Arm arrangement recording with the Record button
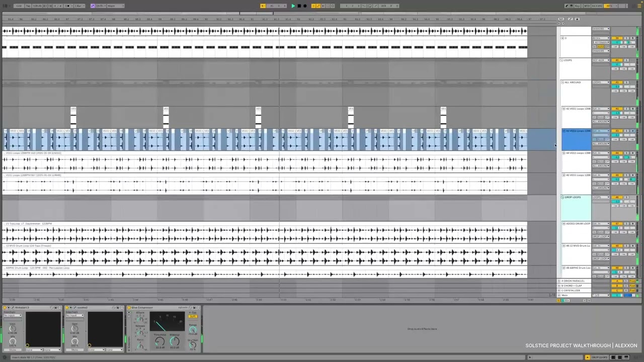The image size is (644, 362). (305, 6)
